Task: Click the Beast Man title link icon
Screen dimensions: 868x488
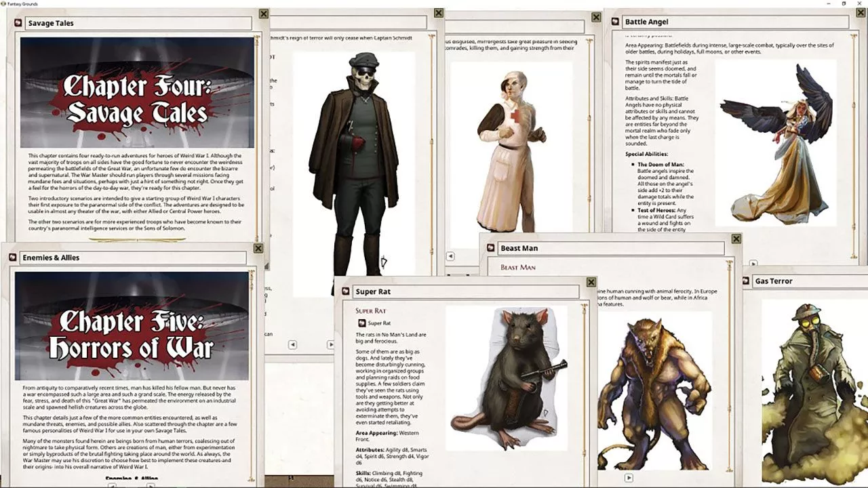Action: (491, 248)
